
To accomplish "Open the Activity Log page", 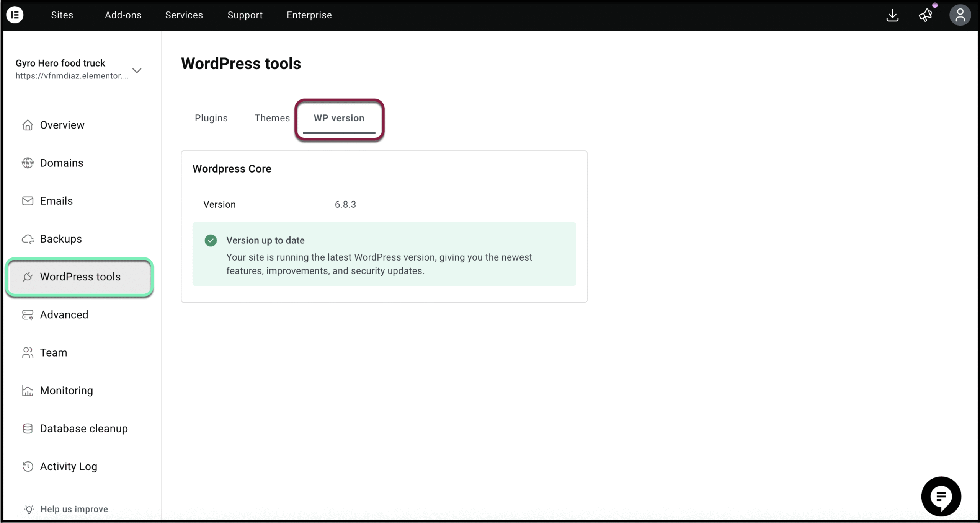I will tap(69, 467).
